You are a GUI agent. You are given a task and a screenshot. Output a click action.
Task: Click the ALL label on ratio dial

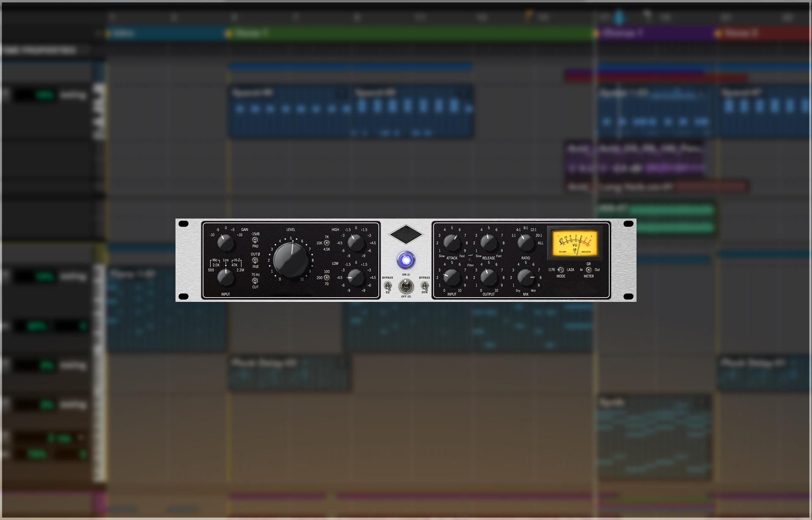tap(540, 243)
